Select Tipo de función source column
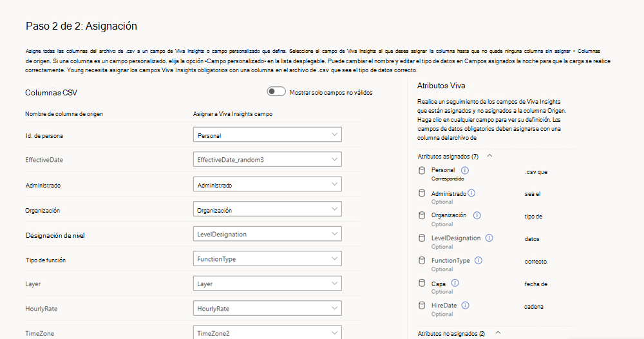This screenshot has width=644, height=339. 45,260
